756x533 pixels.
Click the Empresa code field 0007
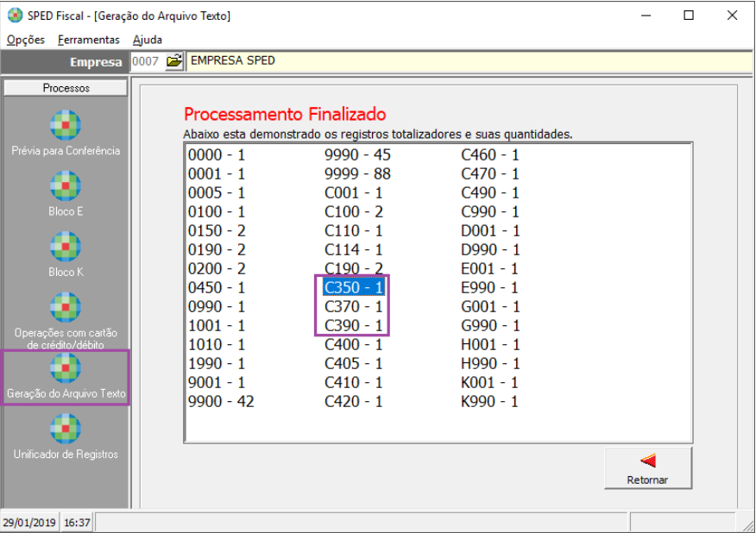point(146,62)
